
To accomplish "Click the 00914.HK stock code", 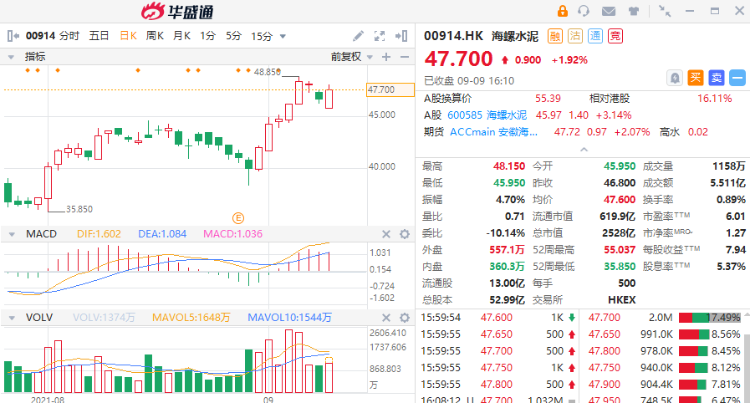I will point(453,36).
